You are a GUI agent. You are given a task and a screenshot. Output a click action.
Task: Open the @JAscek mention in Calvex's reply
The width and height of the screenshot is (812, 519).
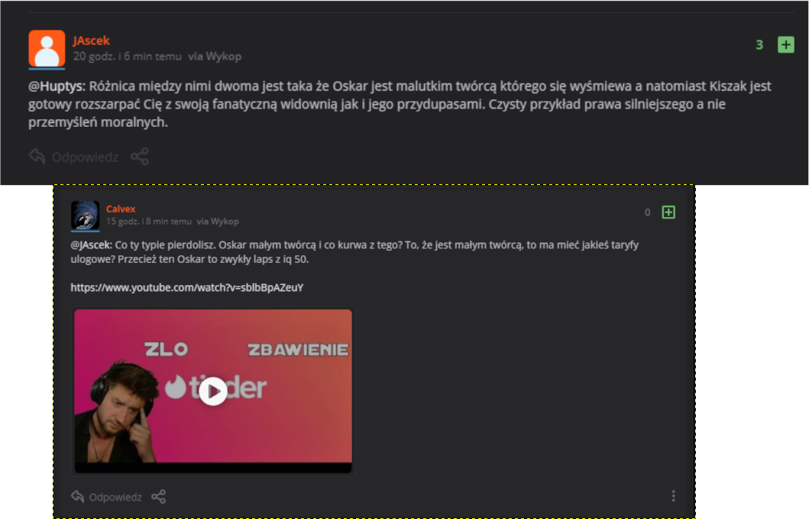pyautogui.click(x=91, y=245)
